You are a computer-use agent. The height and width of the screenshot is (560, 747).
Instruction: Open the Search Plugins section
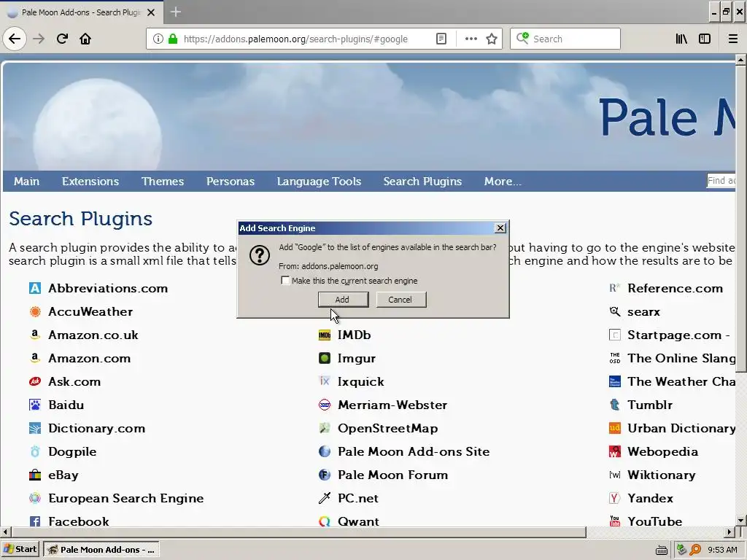pyautogui.click(x=422, y=182)
